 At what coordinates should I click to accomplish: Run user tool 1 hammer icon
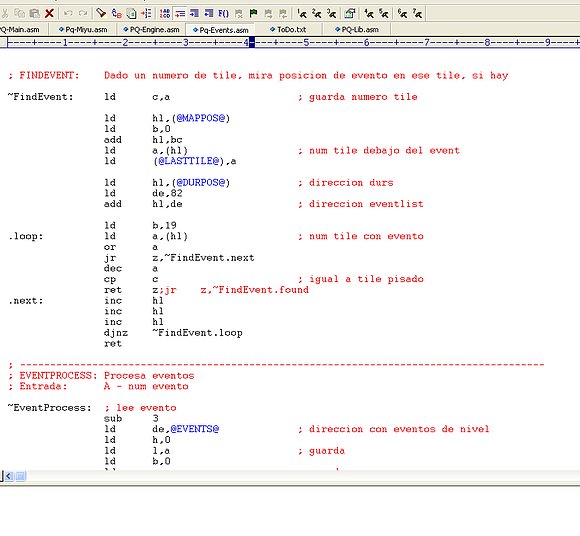pos(302,14)
